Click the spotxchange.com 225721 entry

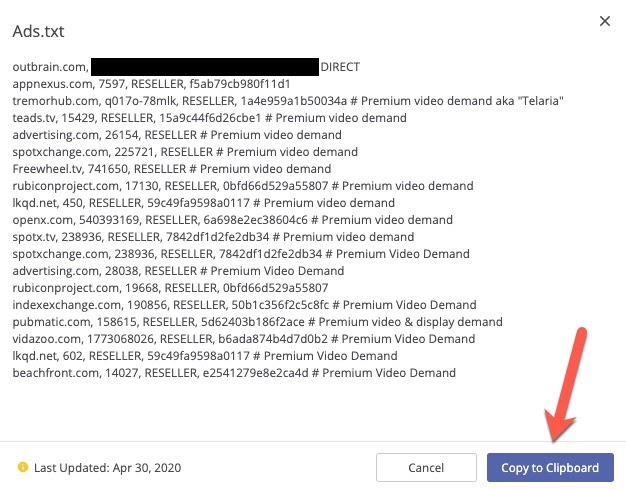tap(185, 152)
